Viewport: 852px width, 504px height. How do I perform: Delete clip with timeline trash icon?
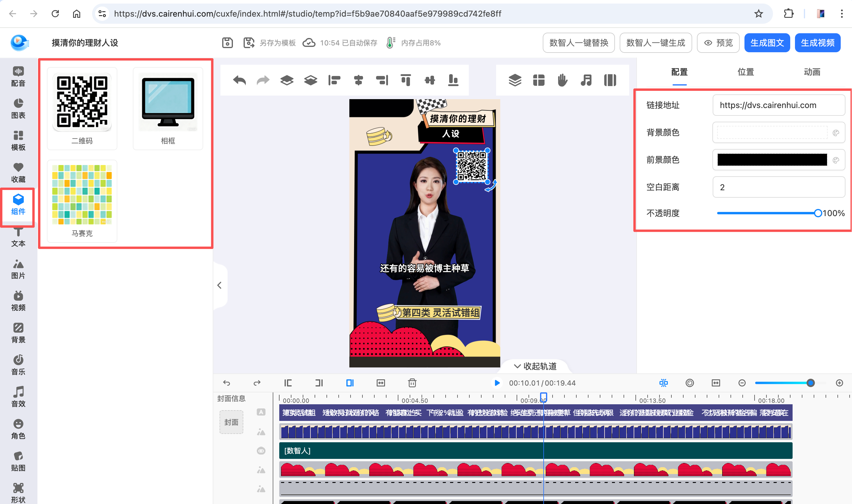412,383
